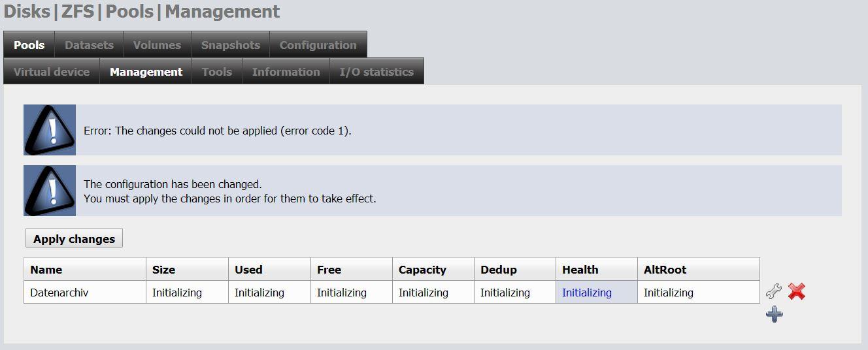
Task: Open the Tools subtab
Action: click(216, 72)
